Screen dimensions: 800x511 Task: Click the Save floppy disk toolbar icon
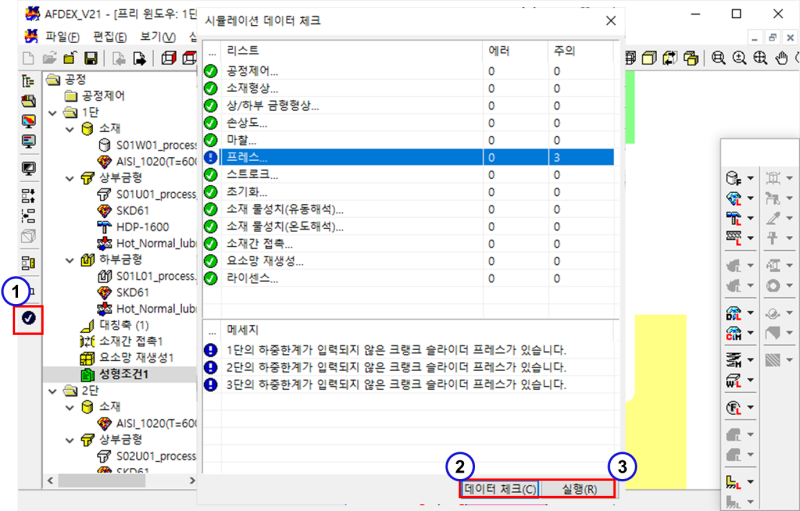tap(90, 58)
